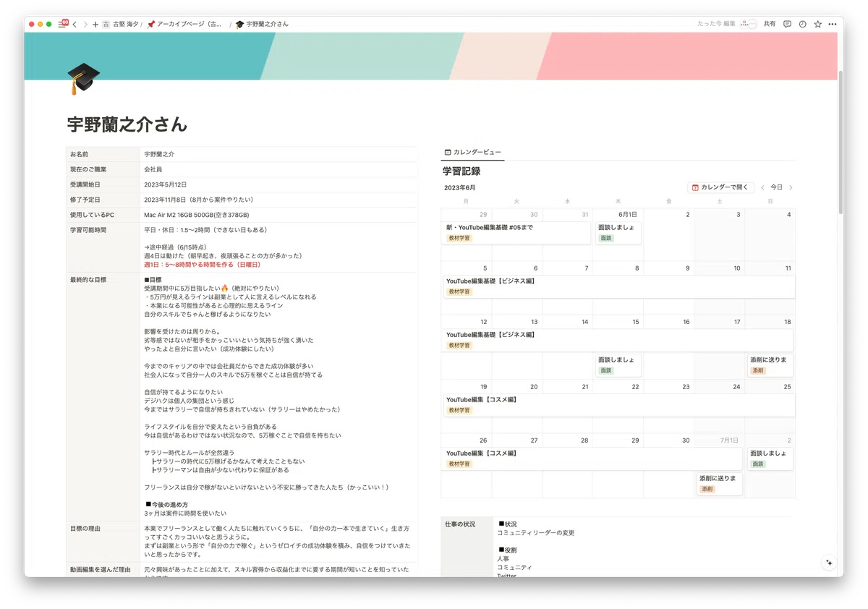Open the 添削に送りま event on July 1
The width and height of the screenshot is (868, 609).
click(x=719, y=484)
